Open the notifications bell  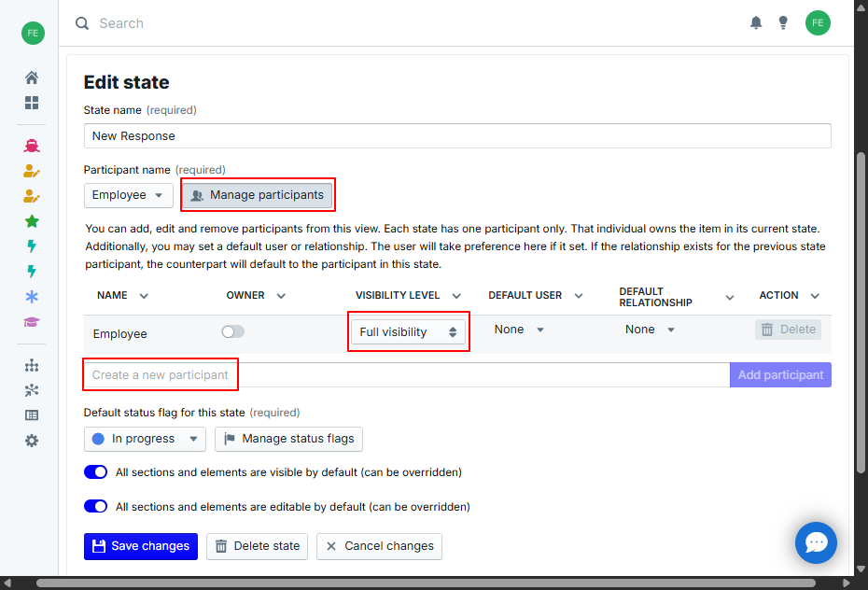[756, 23]
